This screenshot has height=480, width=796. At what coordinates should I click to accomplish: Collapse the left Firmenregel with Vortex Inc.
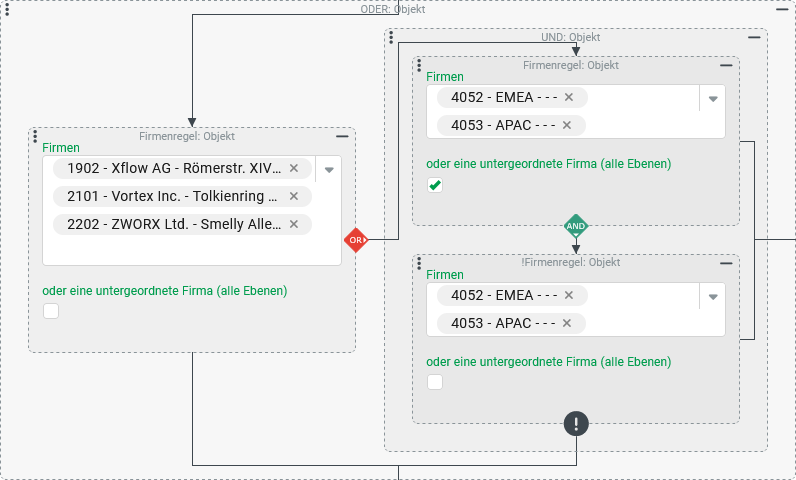343,136
